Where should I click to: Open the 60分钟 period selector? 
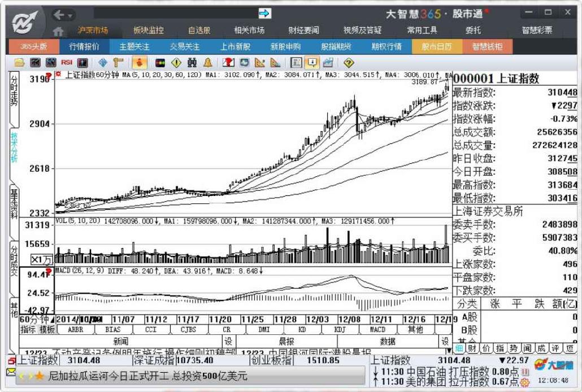[x=36, y=320]
